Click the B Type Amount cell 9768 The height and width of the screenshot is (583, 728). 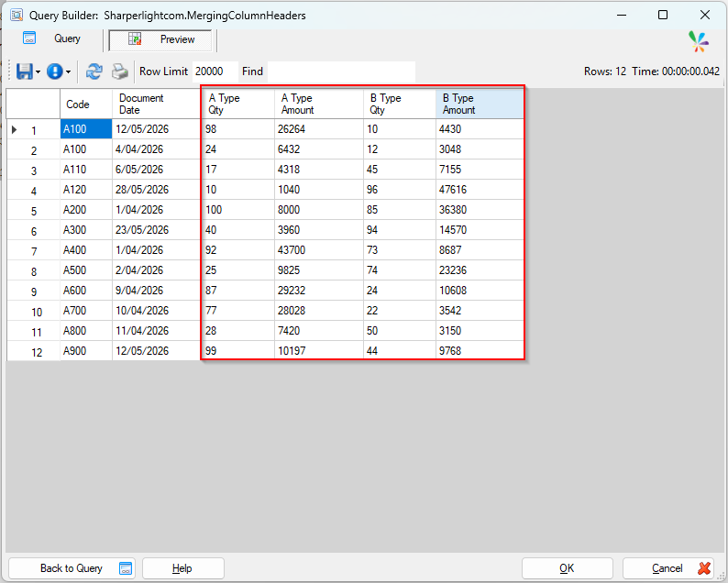pos(480,351)
